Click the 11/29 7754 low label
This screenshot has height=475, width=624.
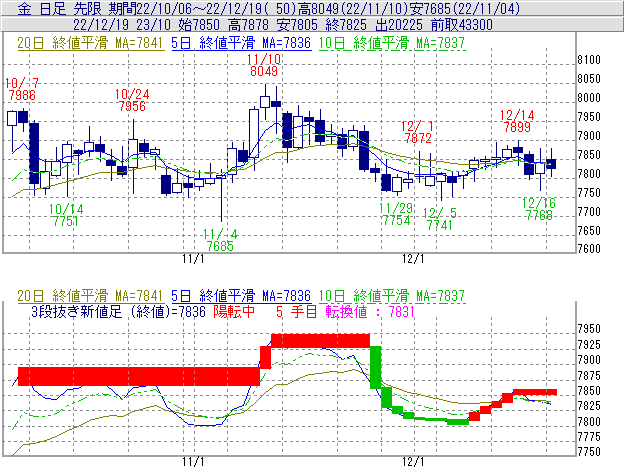[x=396, y=214]
